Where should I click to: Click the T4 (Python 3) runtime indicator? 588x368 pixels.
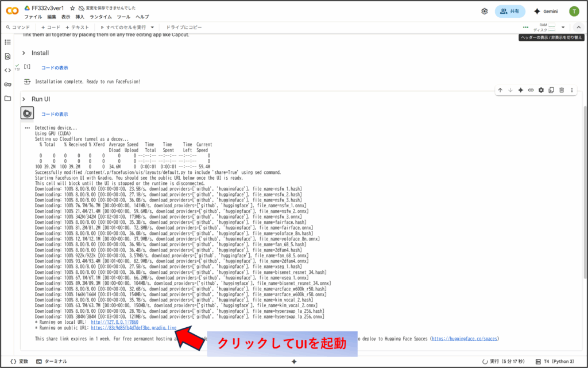coord(555,362)
